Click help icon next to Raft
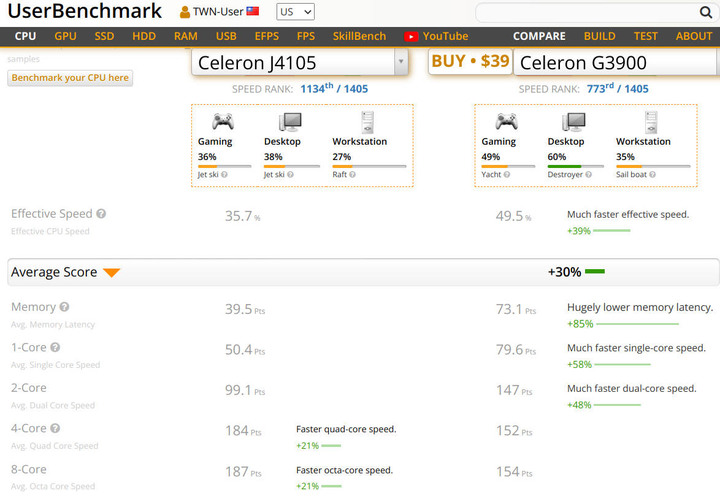Screen dimensions: 720x496 point(352,175)
